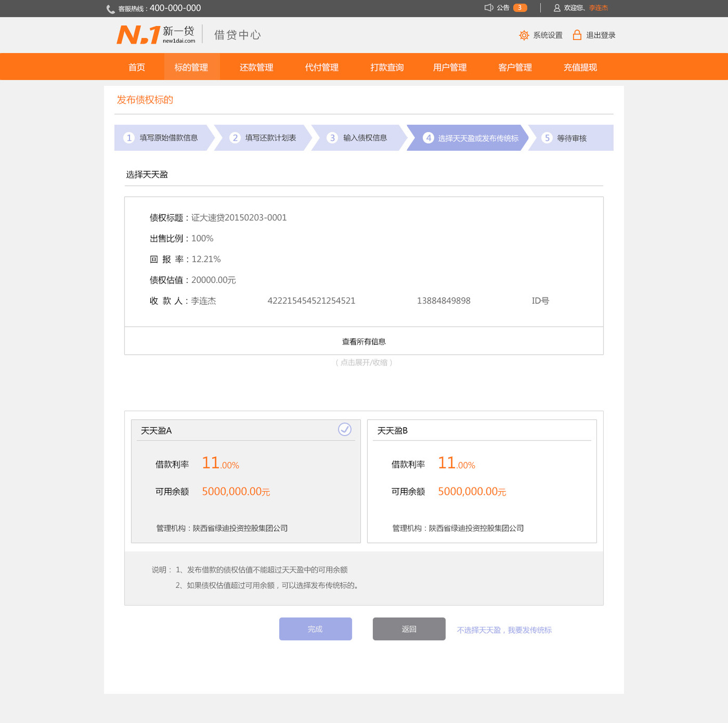
Task: Click the 20000.00元 valuation value
Action: pyautogui.click(x=213, y=280)
